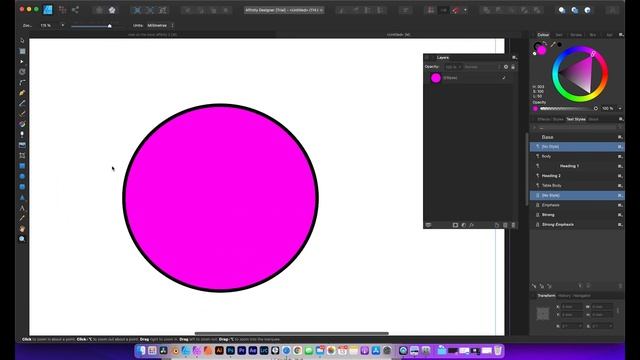The image size is (640, 360).
Task: Open options menu for Strong Emphasis style
Action: (620, 224)
